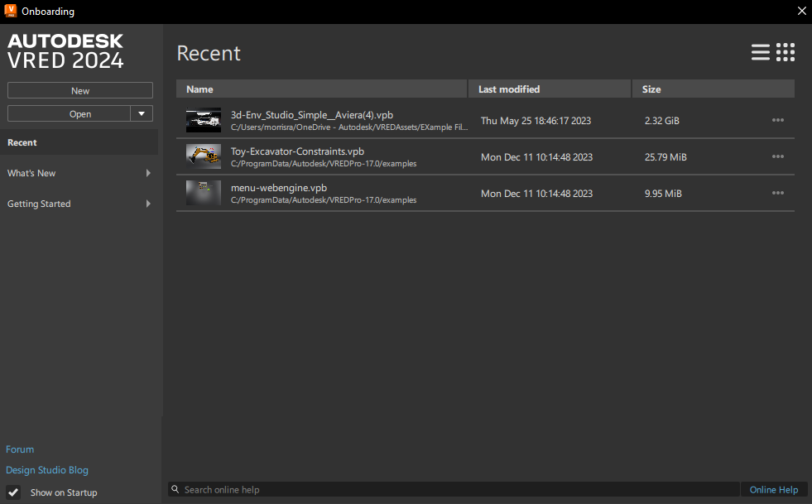The width and height of the screenshot is (812, 504).
Task: Open the dropdown arrow beside Open
Action: coord(142,113)
